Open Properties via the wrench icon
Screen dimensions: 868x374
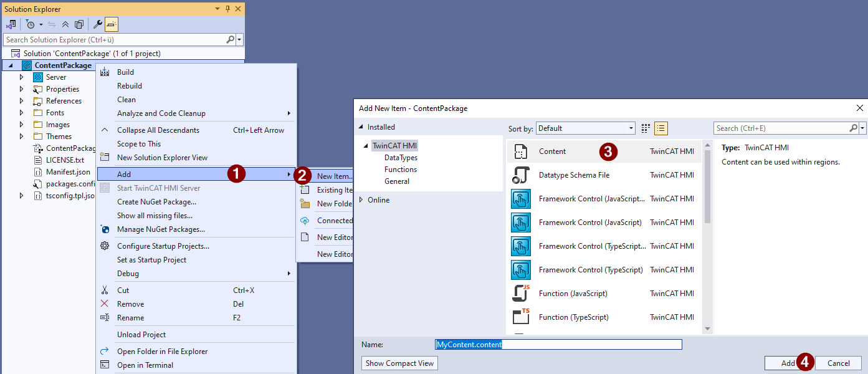point(98,24)
